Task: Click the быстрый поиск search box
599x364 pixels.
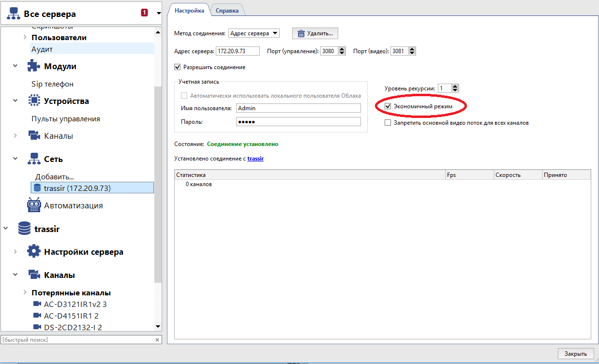Action: pos(77,340)
